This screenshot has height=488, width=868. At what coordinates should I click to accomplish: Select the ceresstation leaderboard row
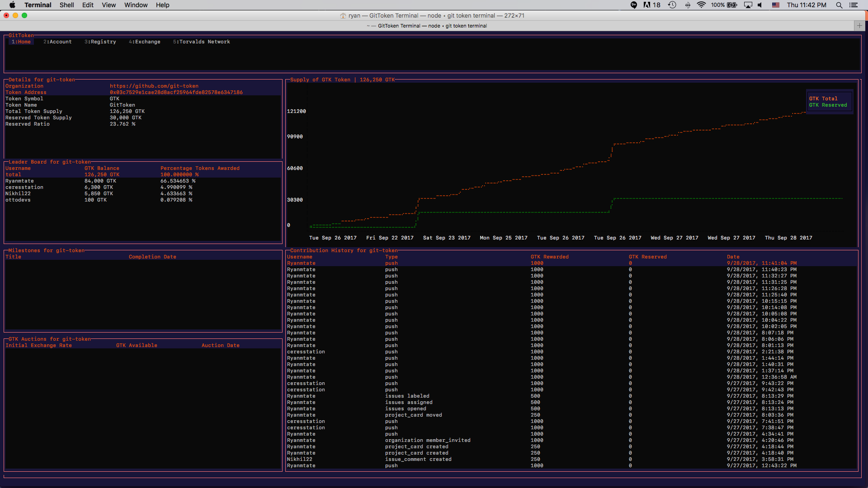coord(24,187)
